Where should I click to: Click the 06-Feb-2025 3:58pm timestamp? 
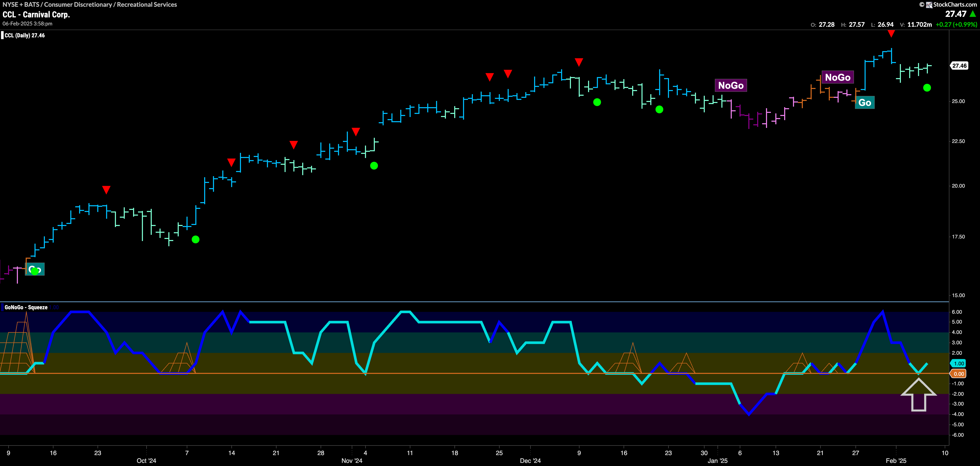click(27, 24)
